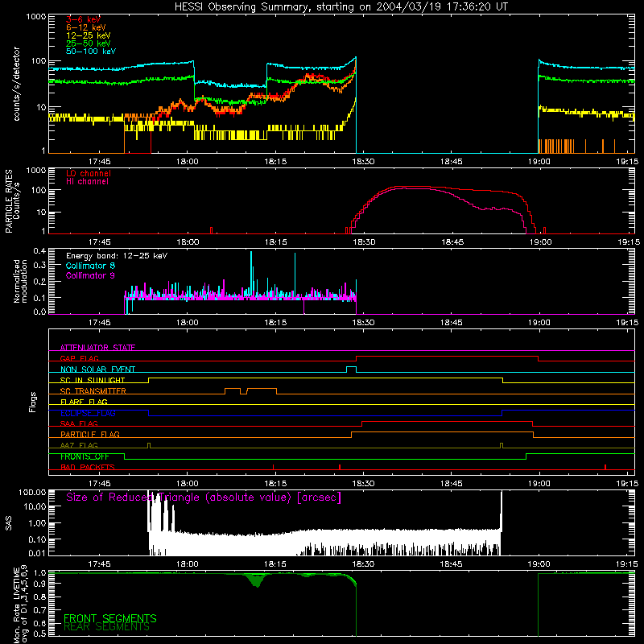The width and height of the screenshot is (644, 644).
Task: Select the 50-100 keV legend label
Action: (91, 52)
